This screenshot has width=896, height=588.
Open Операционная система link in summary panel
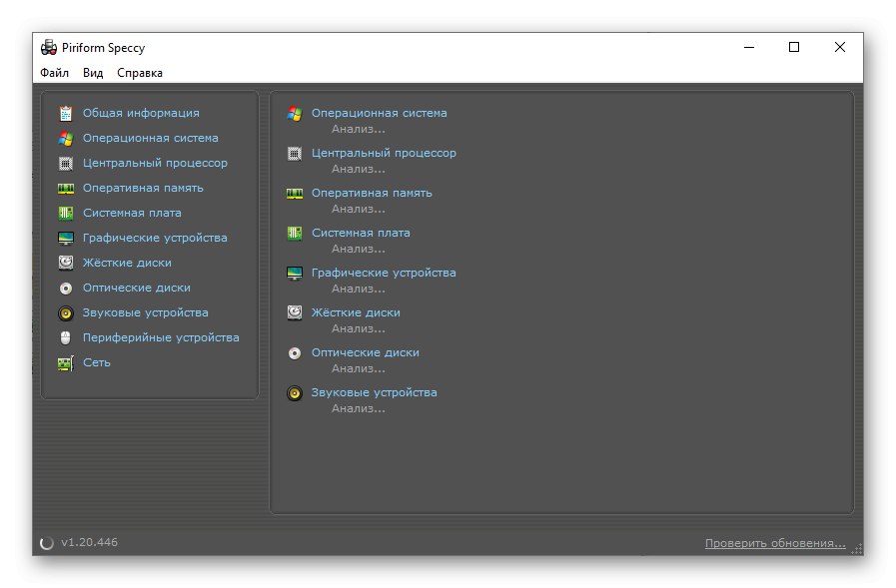tap(379, 113)
